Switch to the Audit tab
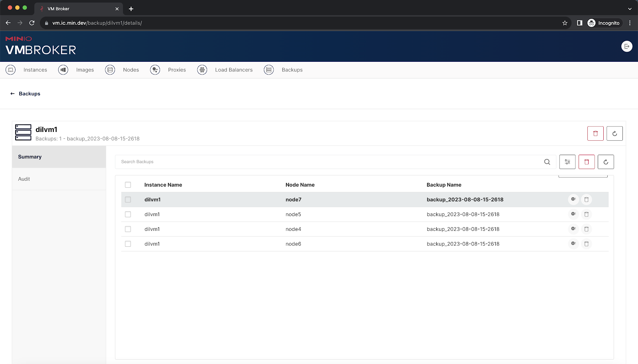Screen dimensions: 638x364 tap(24, 179)
